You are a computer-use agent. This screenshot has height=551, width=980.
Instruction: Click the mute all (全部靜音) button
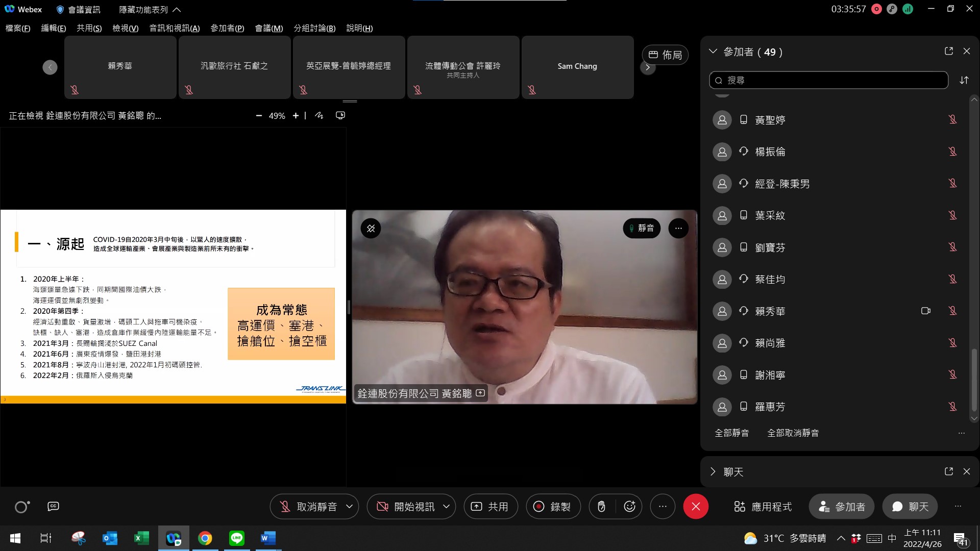[x=731, y=433]
